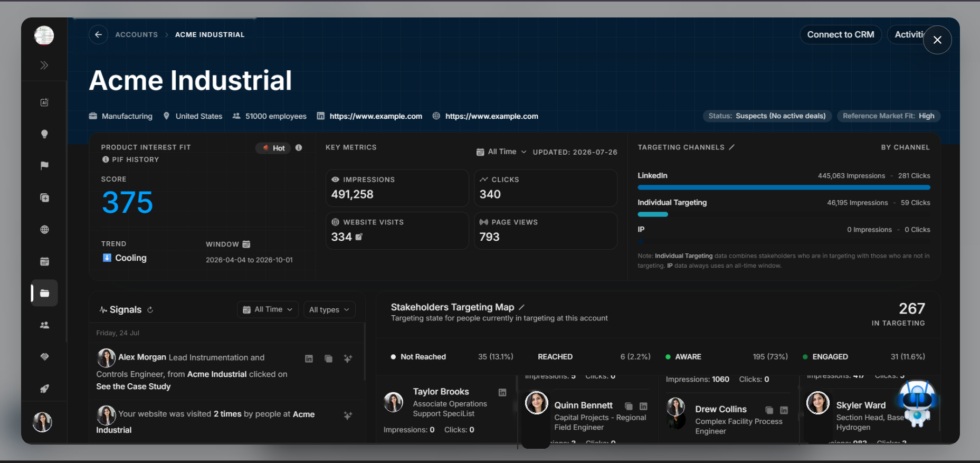Open Taylor Brooks LinkedIn icon

pyautogui.click(x=502, y=392)
